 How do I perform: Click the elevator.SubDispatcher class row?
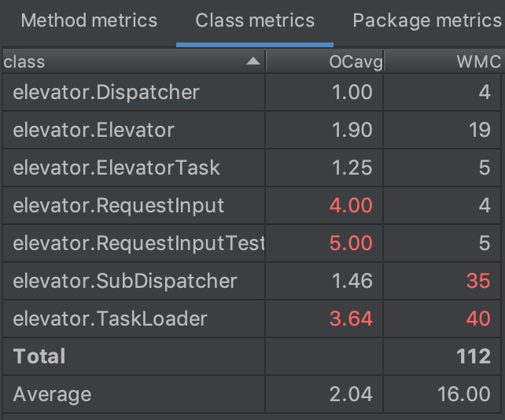tap(125, 281)
